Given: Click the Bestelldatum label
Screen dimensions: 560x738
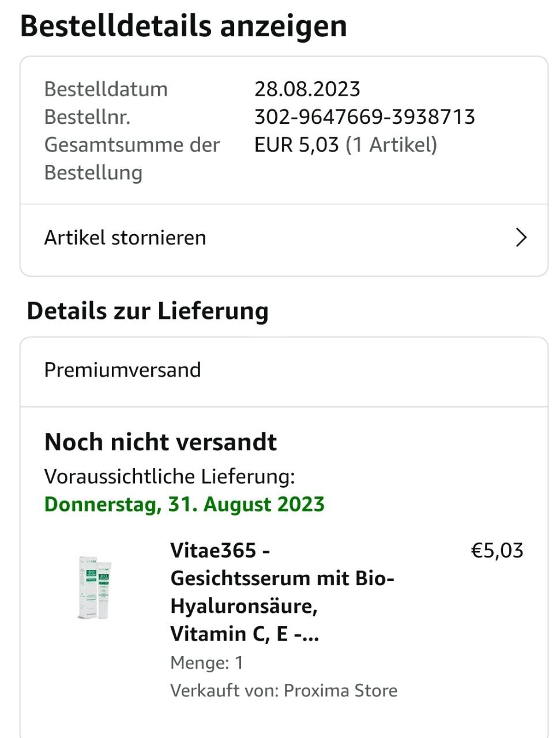Looking at the screenshot, I should pyautogui.click(x=106, y=89).
